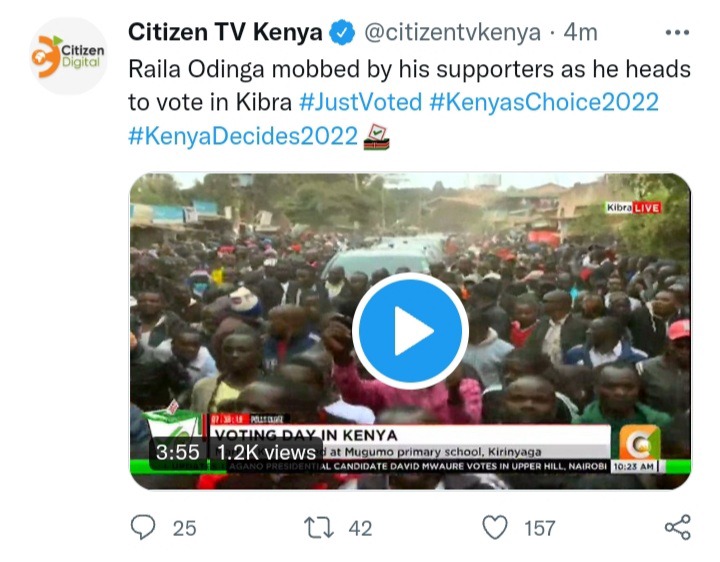Click the blue verified badge
This screenshot has height=562, width=720.
pyautogui.click(x=342, y=33)
